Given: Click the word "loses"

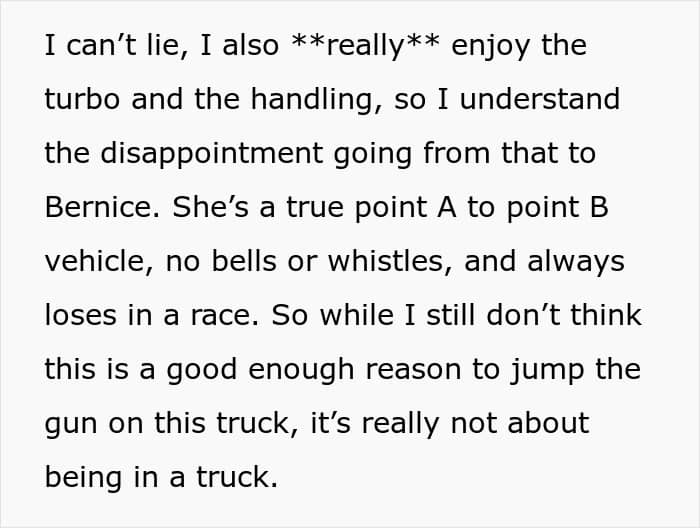Looking at the screenshot, I should 80,315.
